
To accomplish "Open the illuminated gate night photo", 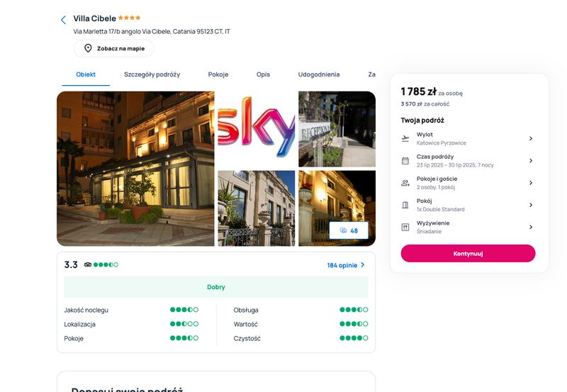I will pos(337,208).
